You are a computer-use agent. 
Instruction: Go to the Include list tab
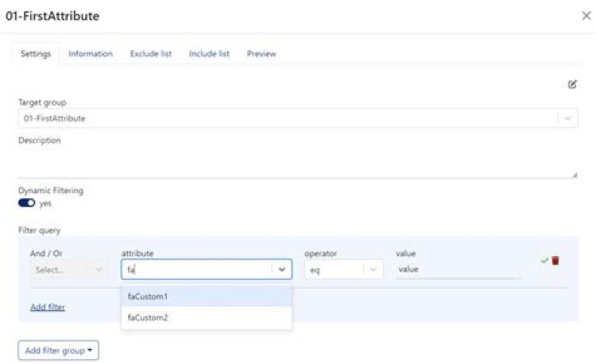209,54
